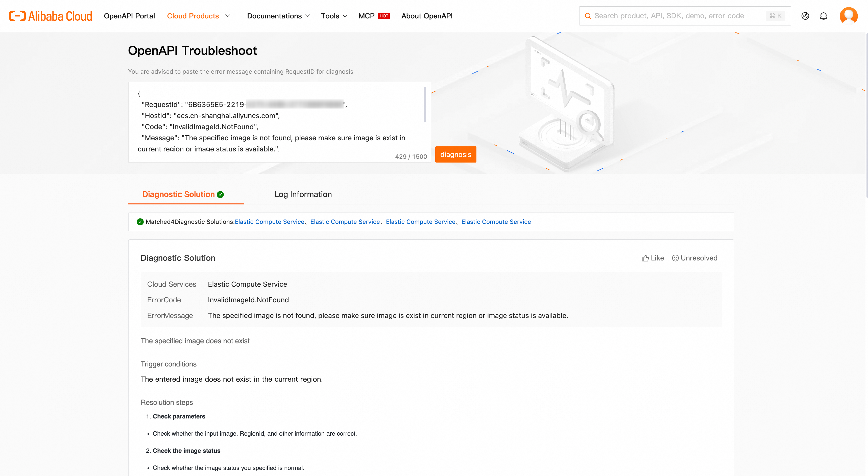Click the Alibaba Cloud logo
Image resolution: width=868 pixels, height=476 pixels.
pos(51,16)
